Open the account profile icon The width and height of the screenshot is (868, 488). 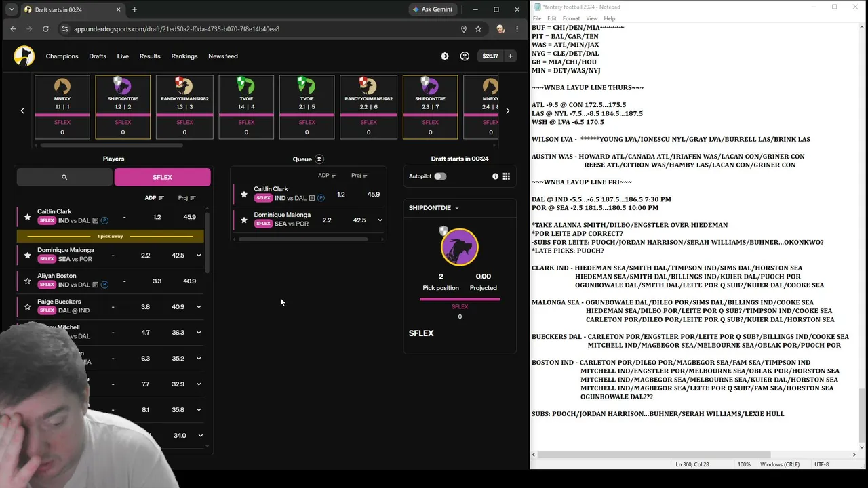(465, 56)
